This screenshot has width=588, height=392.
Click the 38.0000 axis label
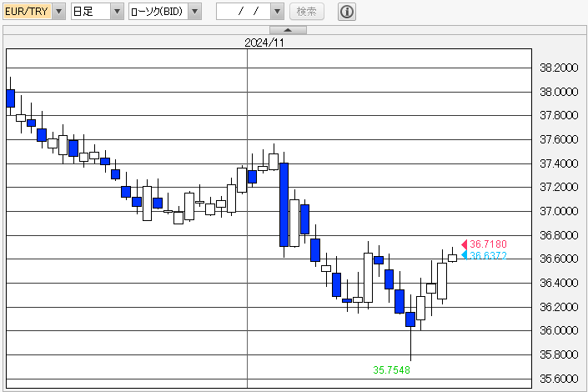(x=559, y=92)
